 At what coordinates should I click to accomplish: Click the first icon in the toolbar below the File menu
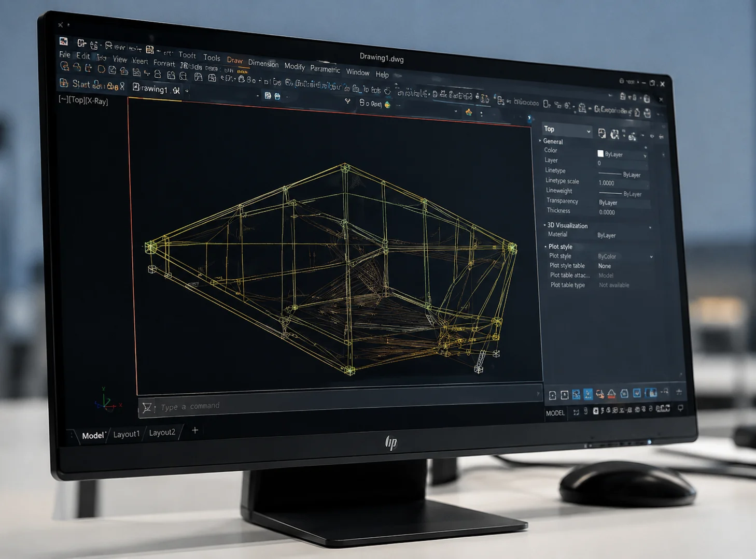(64, 66)
